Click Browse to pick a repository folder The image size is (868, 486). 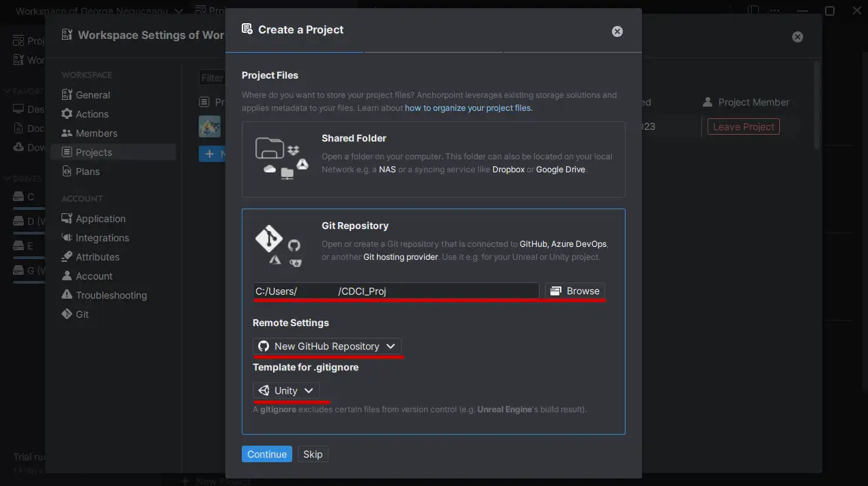tap(574, 291)
